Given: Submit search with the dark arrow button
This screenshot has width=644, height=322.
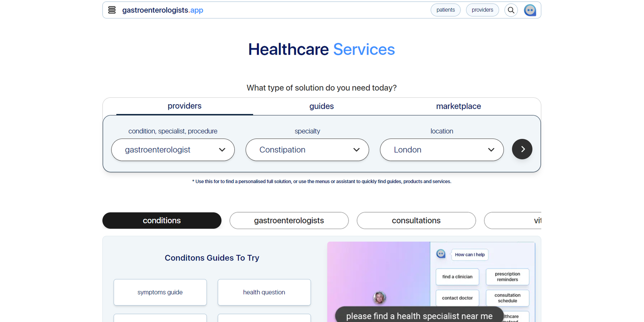Looking at the screenshot, I should (x=522, y=149).
